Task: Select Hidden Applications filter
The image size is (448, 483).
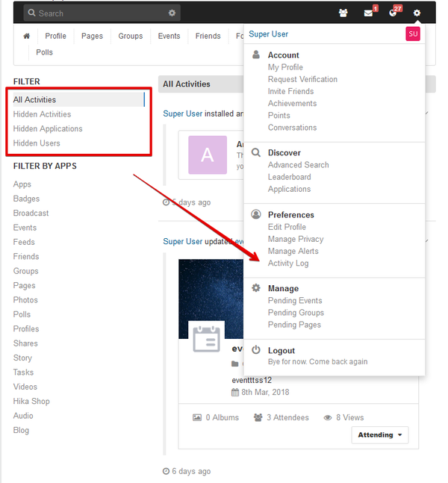Action: (x=48, y=128)
